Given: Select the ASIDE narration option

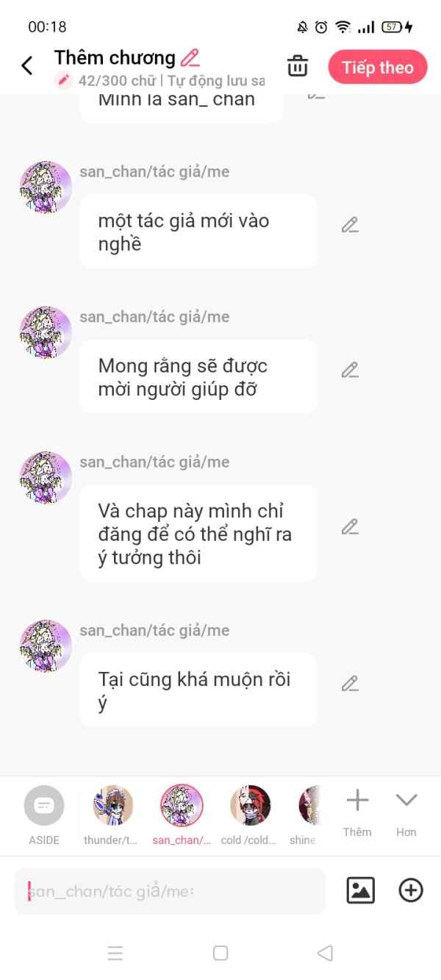Looking at the screenshot, I should pyautogui.click(x=44, y=815).
